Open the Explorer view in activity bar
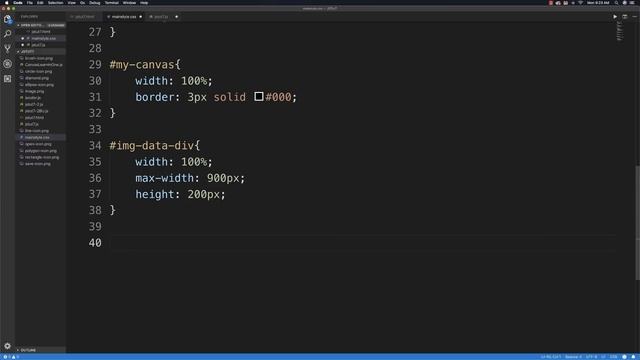The image size is (640, 360). [x=7, y=19]
